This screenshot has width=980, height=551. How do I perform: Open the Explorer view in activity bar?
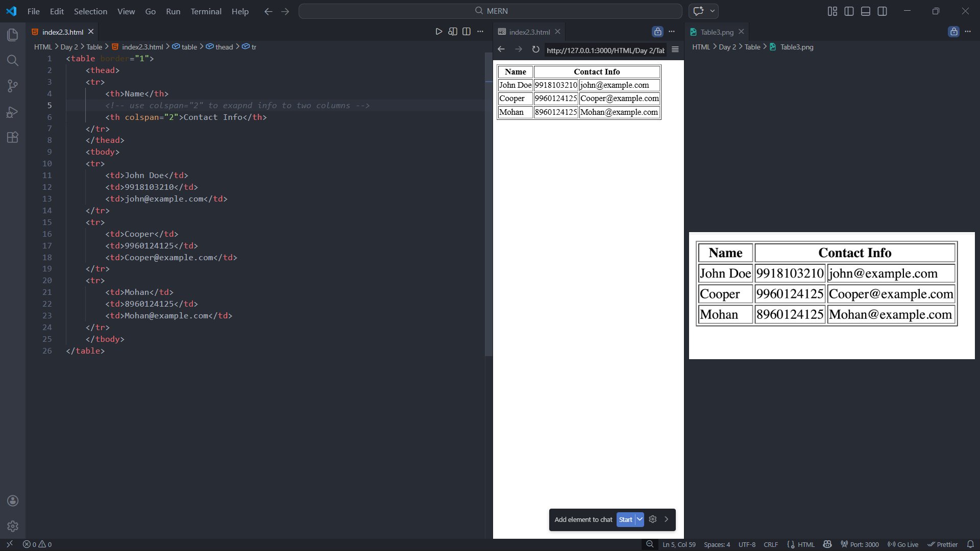pyautogui.click(x=13, y=35)
